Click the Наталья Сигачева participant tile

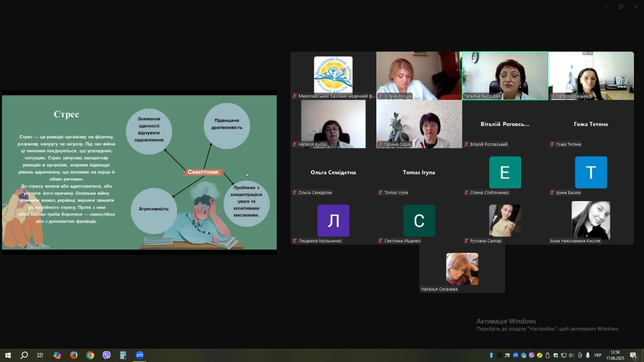pyautogui.click(x=462, y=268)
